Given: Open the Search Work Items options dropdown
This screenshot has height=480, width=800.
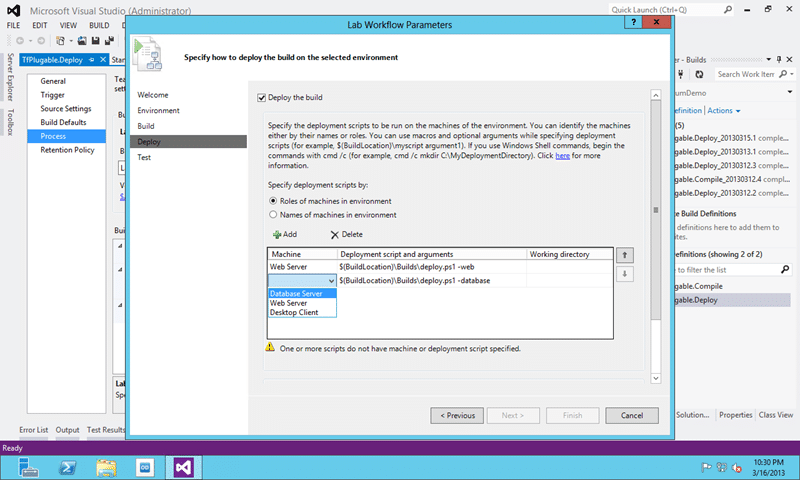Looking at the screenshot, I should 792,74.
